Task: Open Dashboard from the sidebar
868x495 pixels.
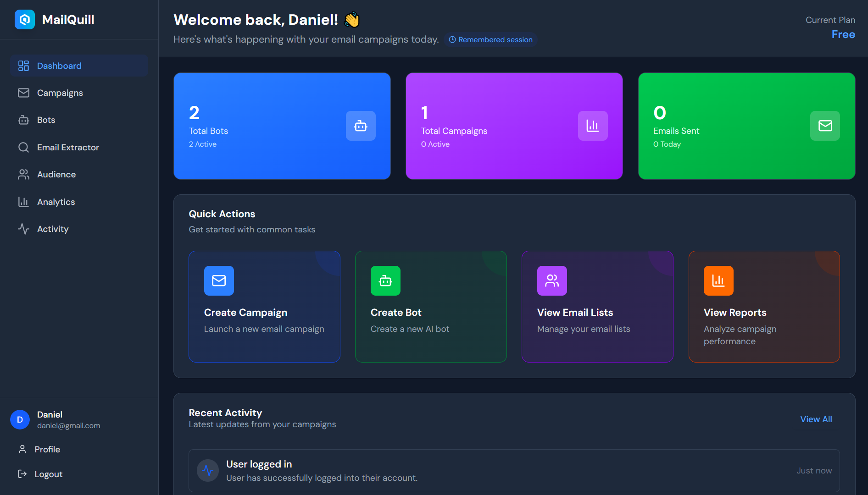Action: tap(79, 66)
